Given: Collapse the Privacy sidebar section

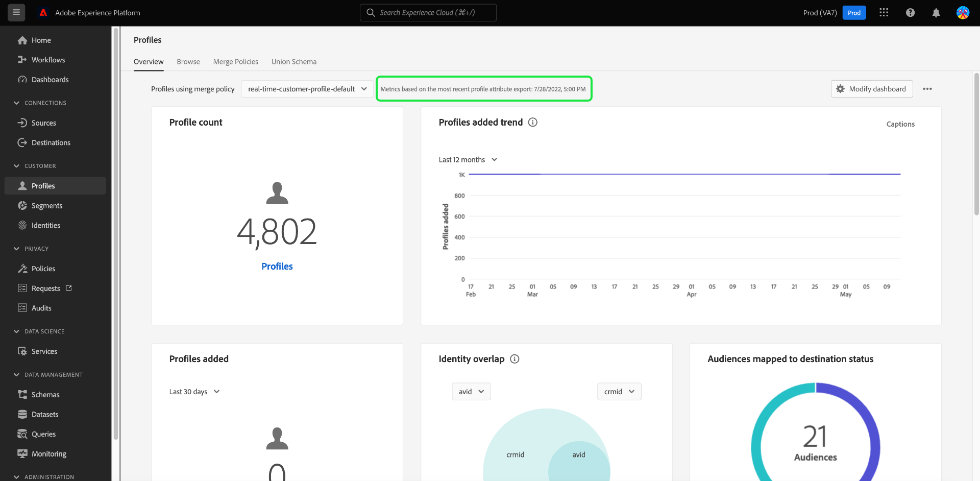Looking at the screenshot, I should point(16,249).
